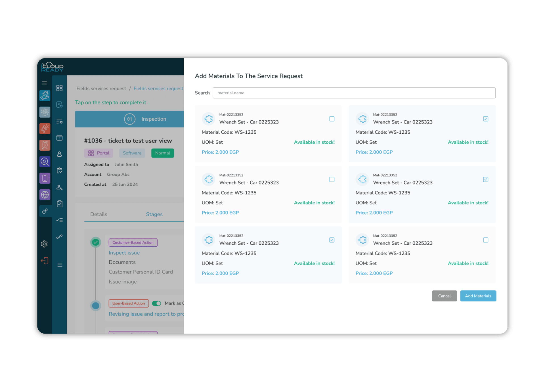The height and width of the screenshot is (392, 545).
Task: Click the clipboard with checkmark icon
Action: click(60, 203)
